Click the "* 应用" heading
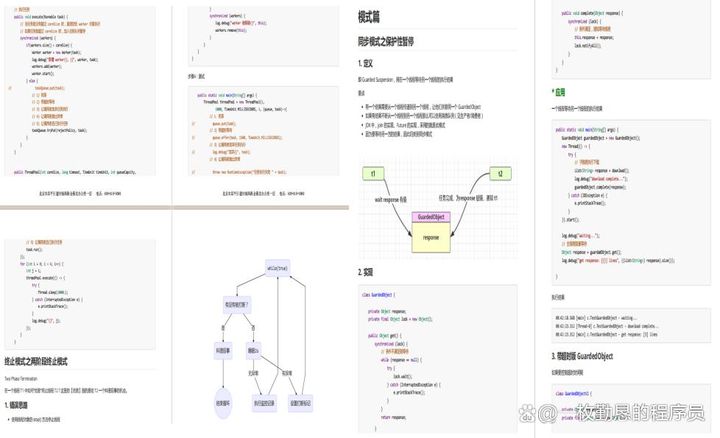This screenshot has height=438, width=720. 559,92
